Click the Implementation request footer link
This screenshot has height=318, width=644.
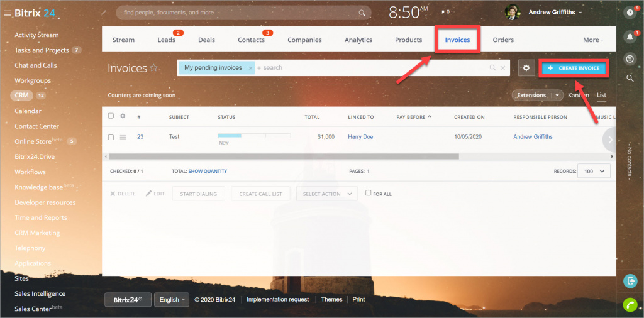click(277, 300)
